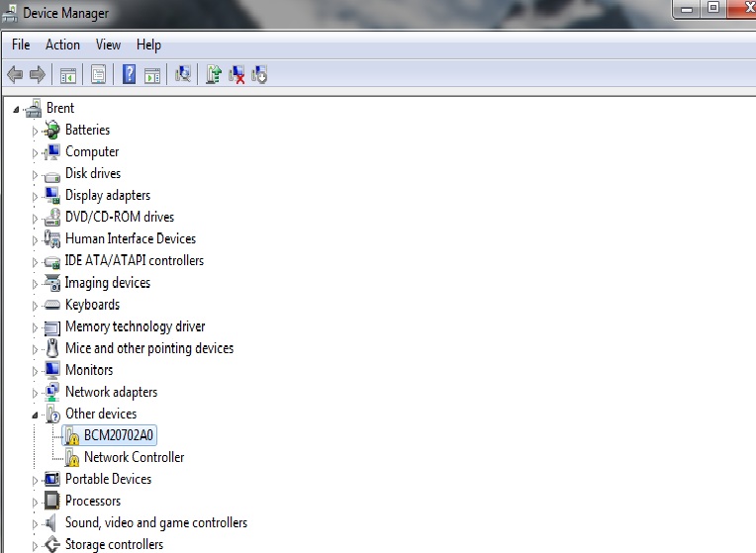Select the Memory technology driver label
Image resolution: width=756 pixels, height=553 pixels.
click(x=135, y=326)
